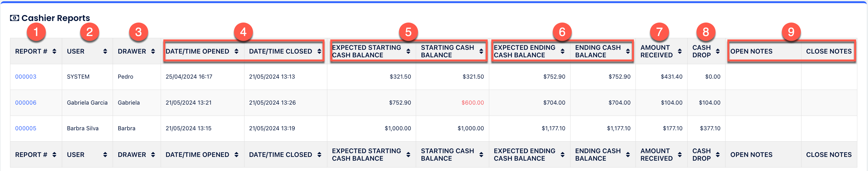868x171 pixels.
Task: Sort by Date/Time Opened in top header
Action: coord(236,51)
